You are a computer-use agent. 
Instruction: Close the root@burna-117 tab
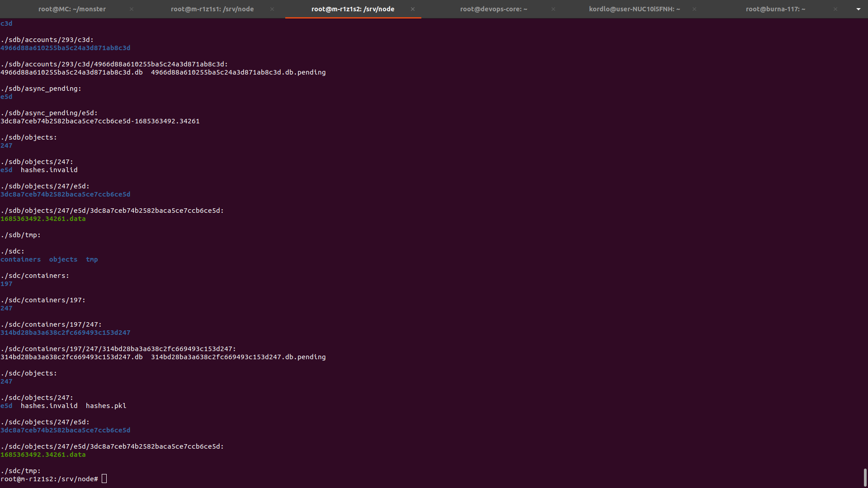(x=835, y=9)
